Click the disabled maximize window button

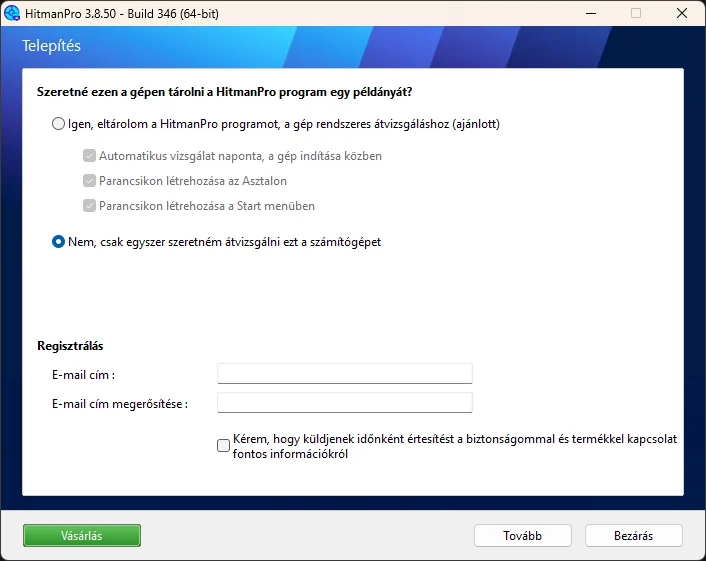click(x=636, y=14)
